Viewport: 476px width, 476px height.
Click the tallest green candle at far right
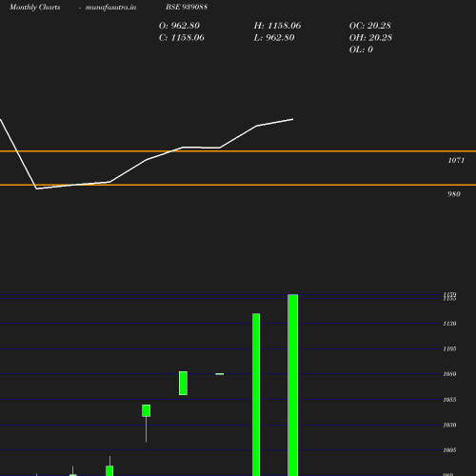tap(292, 385)
